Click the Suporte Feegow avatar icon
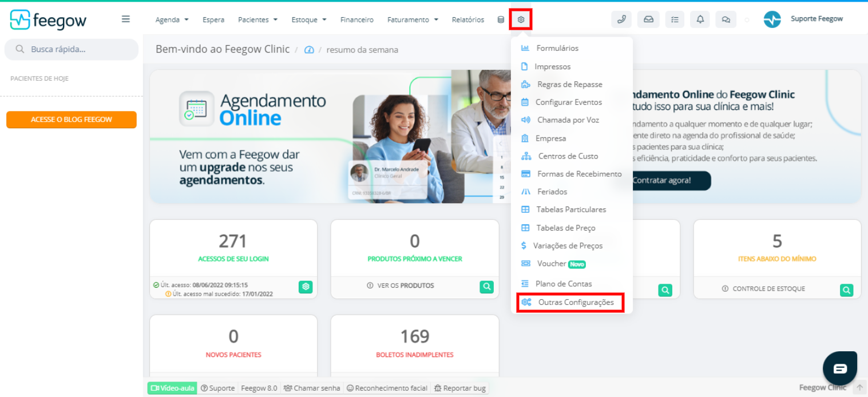The image size is (868, 397). (x=772, y=19)
